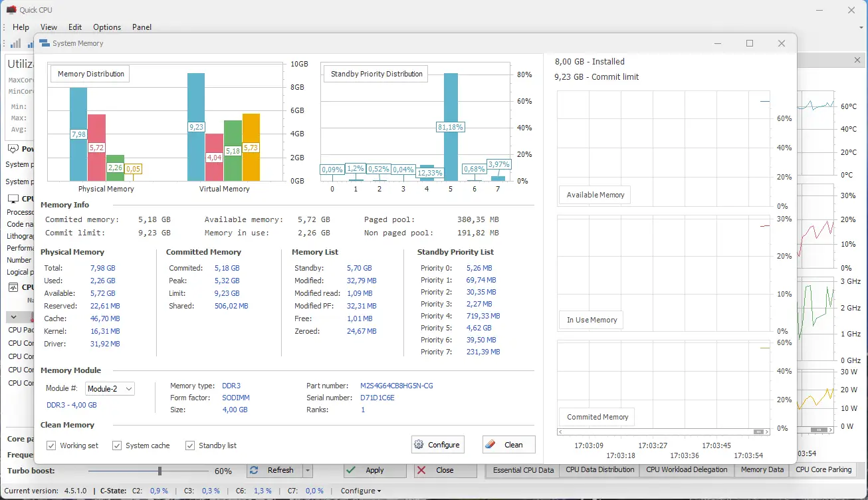The height and width of the screenshot is (500, 868).
Task: Click the memory chart scrollbar right arrow
Action: coord(768,432)
